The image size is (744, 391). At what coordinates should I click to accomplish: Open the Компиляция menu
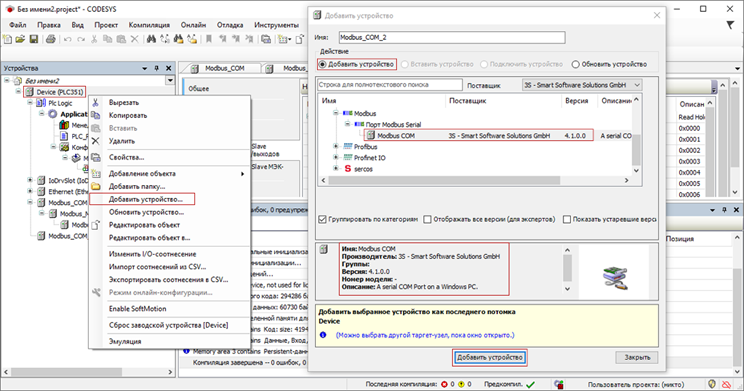point(149,25)
